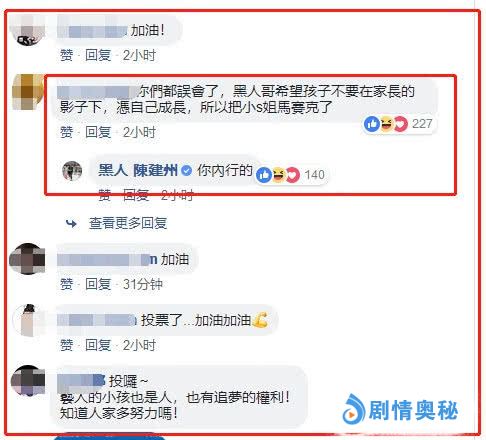Click 赞 under the first 加油! comment

coord(66,55)
